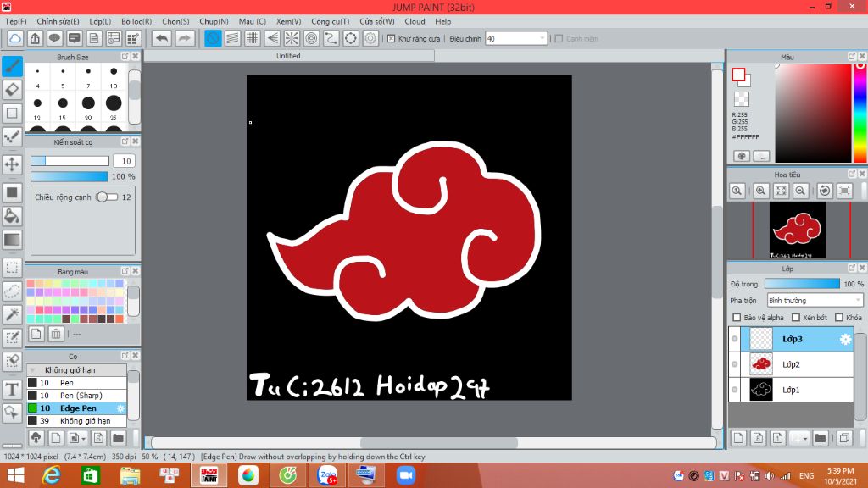Image resolution: width=868 pixels, height=488 pixels.
Task: Open the Công cụ(T) menu
Action: tap(330, 21)
